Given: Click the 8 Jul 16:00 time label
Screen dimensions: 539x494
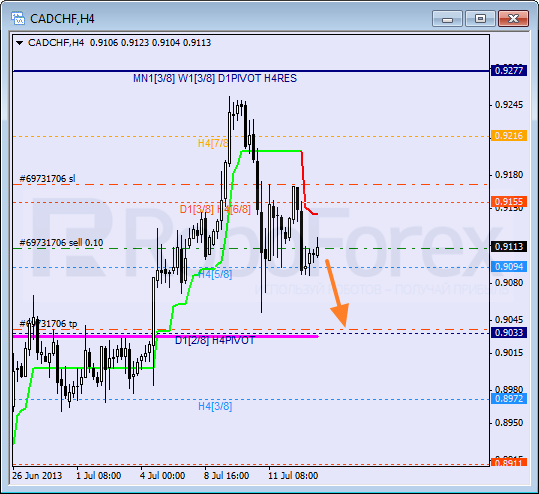Looking at the screenshot, I should (x=227, y=476).
